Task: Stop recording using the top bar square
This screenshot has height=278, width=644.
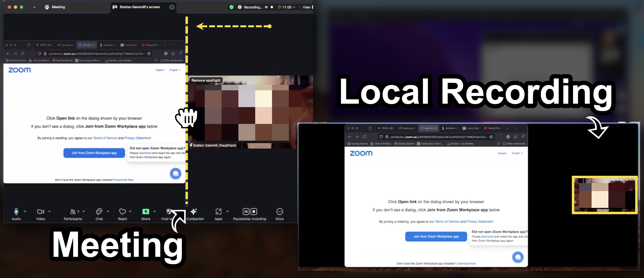Action: click(x=272, y=7)
